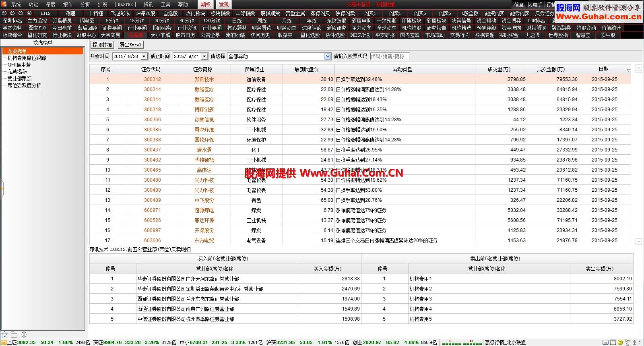Select 私募揭秘 in the left tree
The image size is (644, 346).
17,72
